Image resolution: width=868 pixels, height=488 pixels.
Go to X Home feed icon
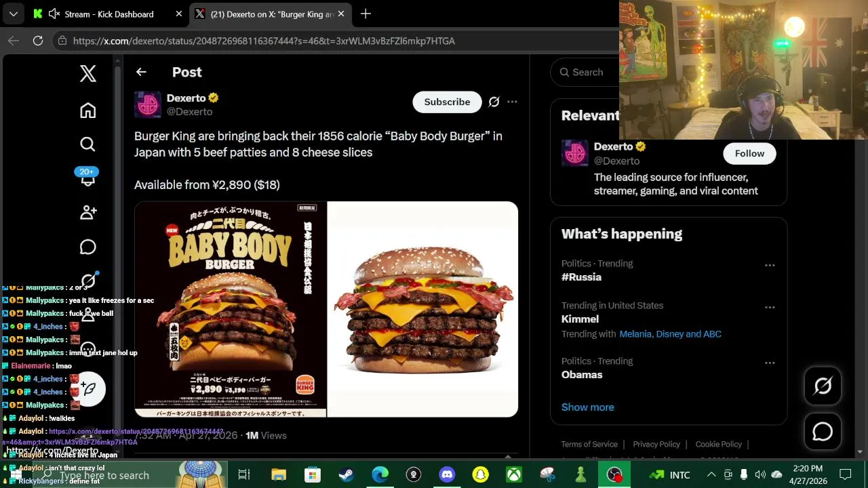point(88,110)
